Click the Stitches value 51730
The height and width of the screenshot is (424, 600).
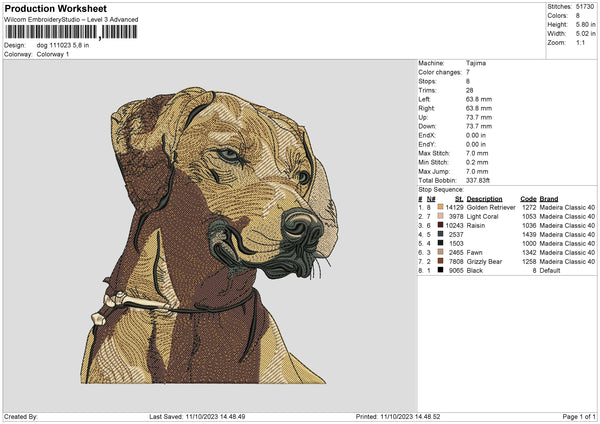tap(585, 7)
